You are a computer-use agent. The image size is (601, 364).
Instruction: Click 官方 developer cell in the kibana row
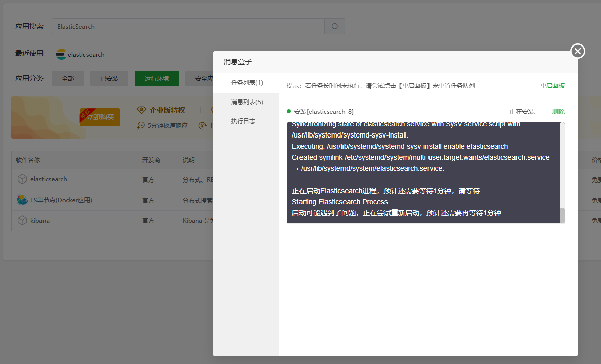[148, 221]
